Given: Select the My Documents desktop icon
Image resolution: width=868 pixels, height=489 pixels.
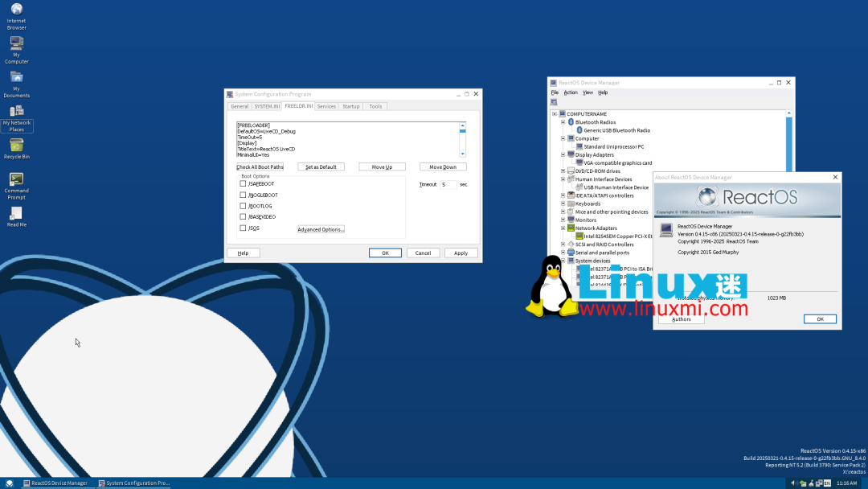Looking at the screenshot, I should (x=17, y=84).
